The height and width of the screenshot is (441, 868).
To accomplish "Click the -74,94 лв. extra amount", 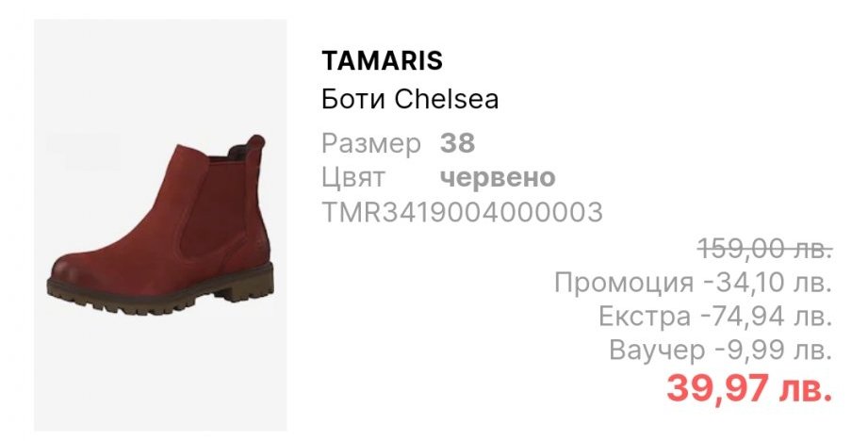I will 767,317.
